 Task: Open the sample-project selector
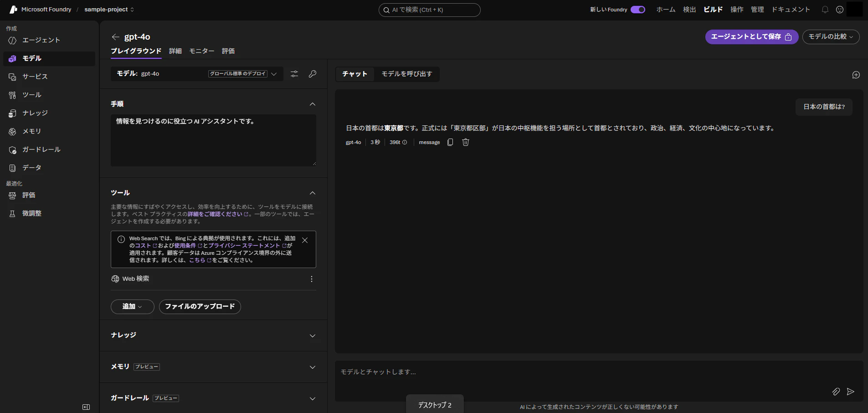tap(109, 10)
